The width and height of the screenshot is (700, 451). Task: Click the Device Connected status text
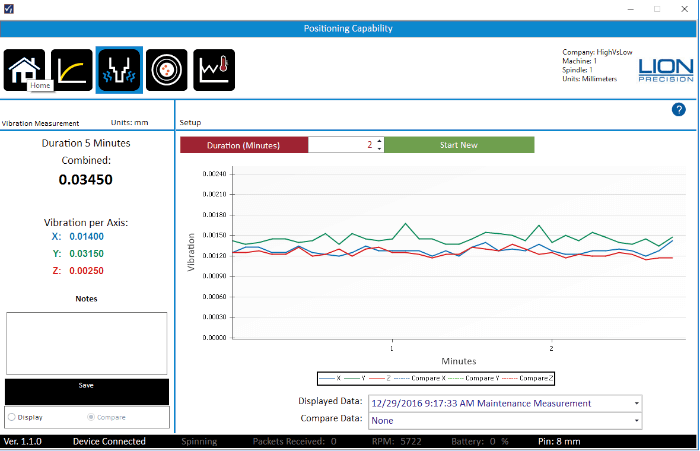click(109, 441)
